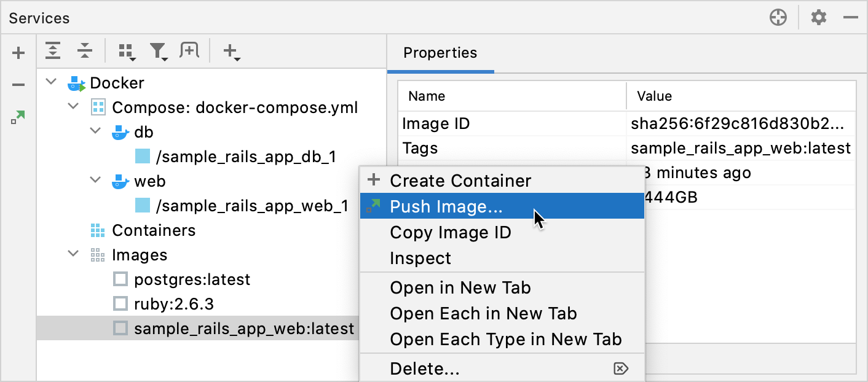The width and height of the screenshot is (868, 382).
Task: Click the plus icon on the left sidebar
Action: (18, 52)
